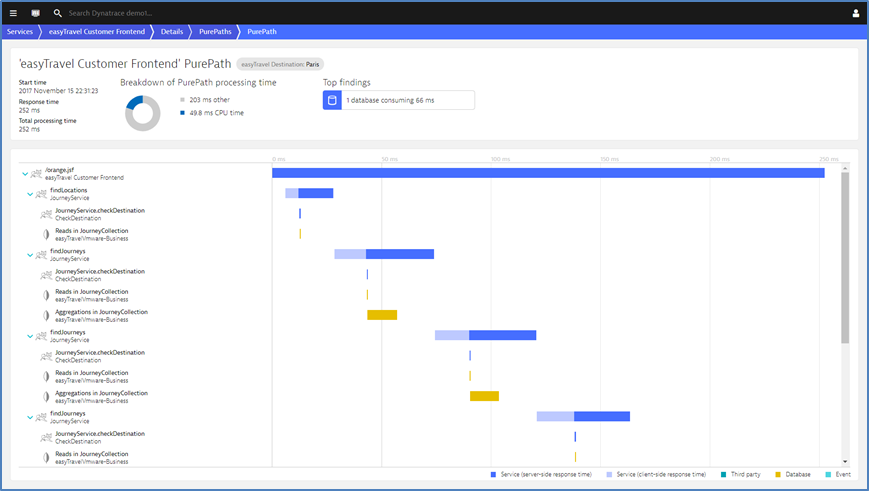
Task: Click second JourneyService.checkDestination service icon
Action: tap(47, 275)
